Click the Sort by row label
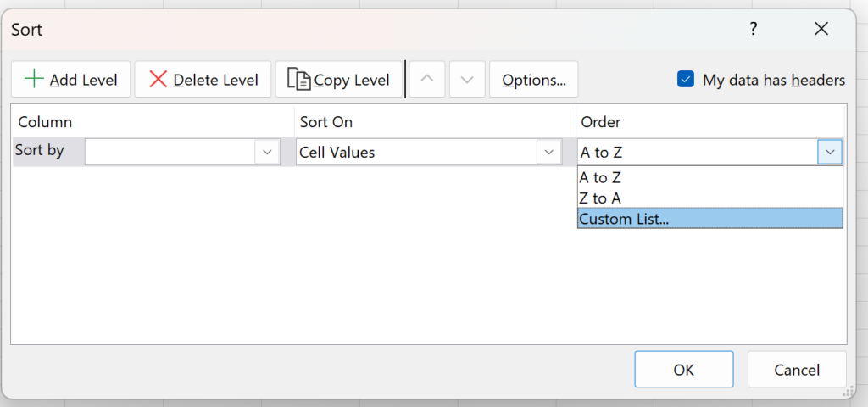The width and height of the screenshot is (868, 407). (39, 150)
